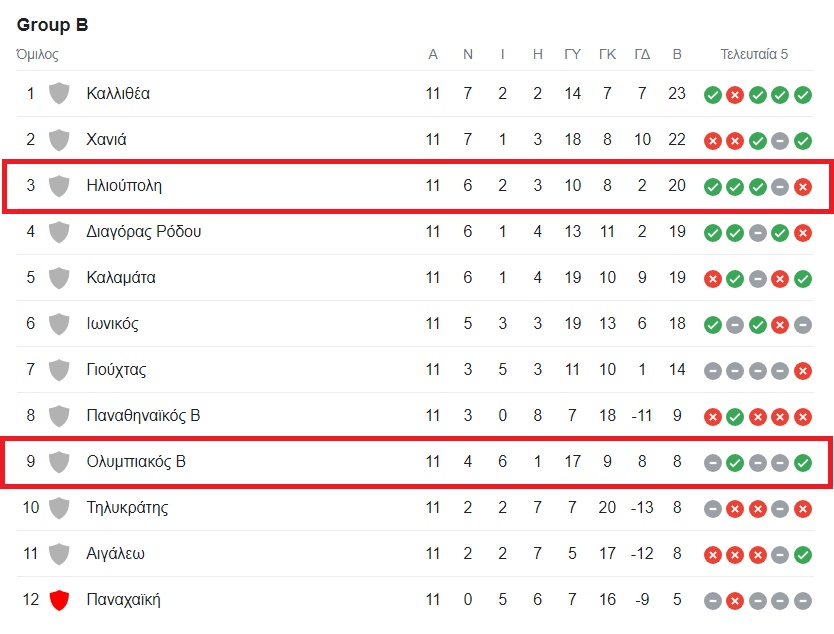Click the shield icon next to Ολυμπιακός Β
Viewport: 834px width, 634px height.
pos(59,462)
